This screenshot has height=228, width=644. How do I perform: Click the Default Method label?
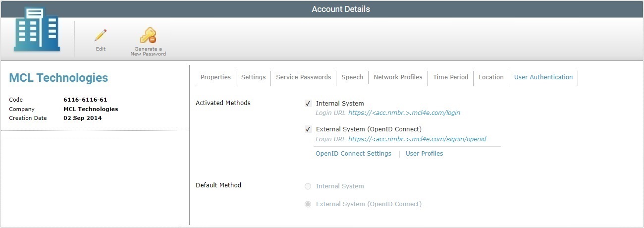(218, 185)
